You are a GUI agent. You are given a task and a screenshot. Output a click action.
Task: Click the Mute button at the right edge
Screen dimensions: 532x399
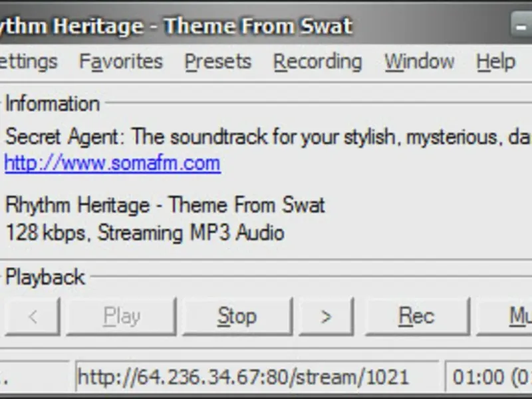click(x=504, y=317)
